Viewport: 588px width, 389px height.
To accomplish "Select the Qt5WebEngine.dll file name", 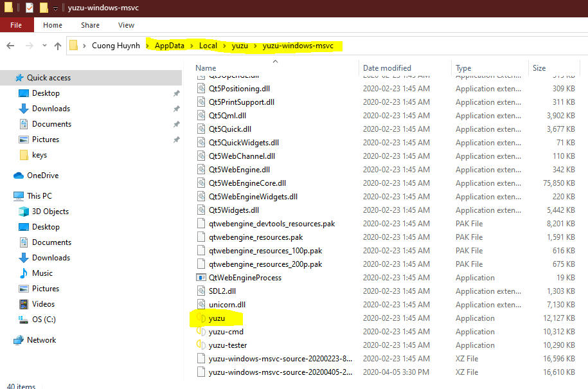I will 239,170.
